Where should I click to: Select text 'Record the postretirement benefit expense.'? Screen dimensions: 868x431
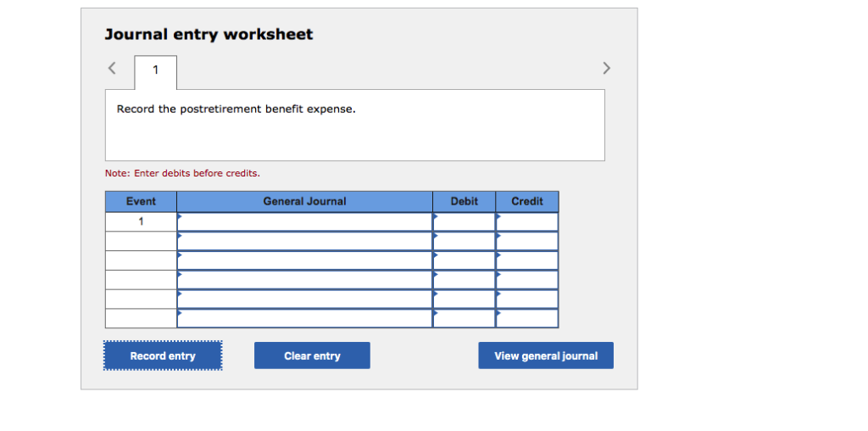click(x=236, y=109)
